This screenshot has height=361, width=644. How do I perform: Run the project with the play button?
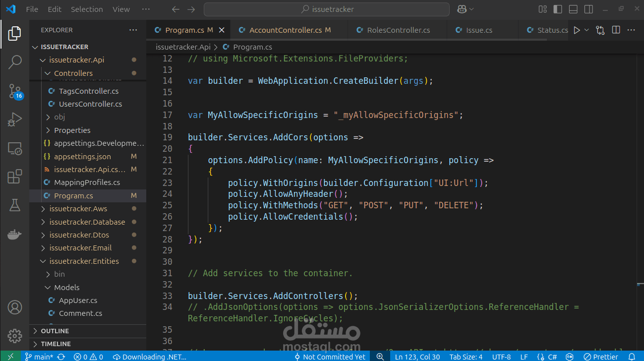click(x=577, y=30)
